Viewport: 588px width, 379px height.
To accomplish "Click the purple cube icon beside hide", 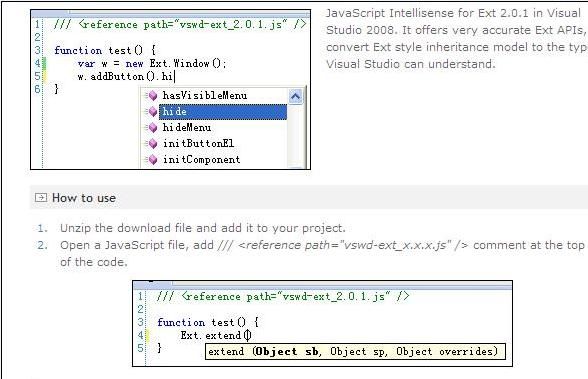I will (x=153, y=112).
